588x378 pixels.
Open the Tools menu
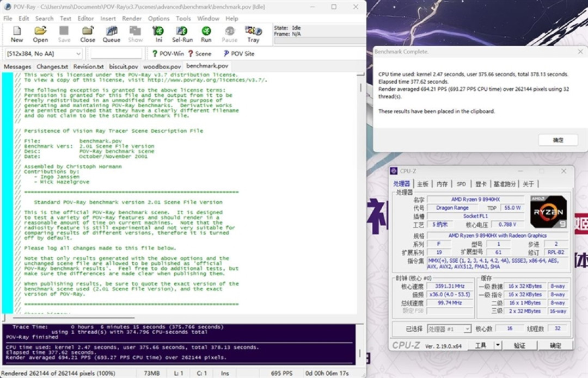coord(183,18)
